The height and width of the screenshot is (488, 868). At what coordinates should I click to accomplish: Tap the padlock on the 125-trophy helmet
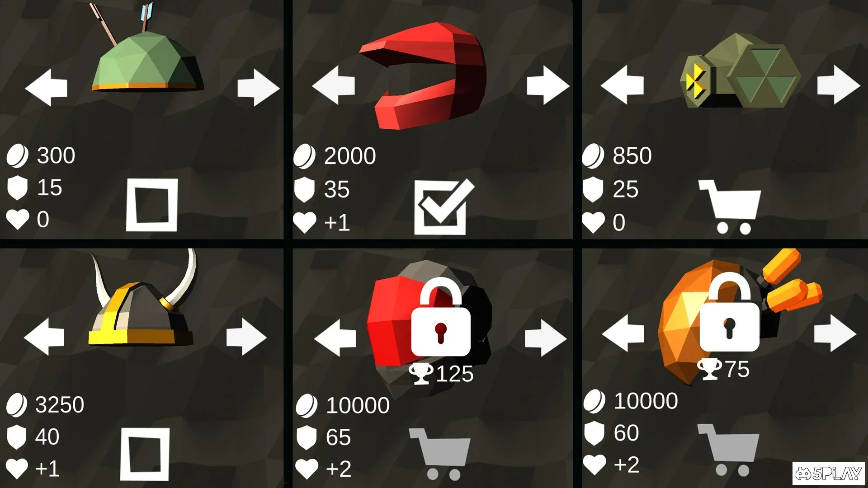click(441, 317)
